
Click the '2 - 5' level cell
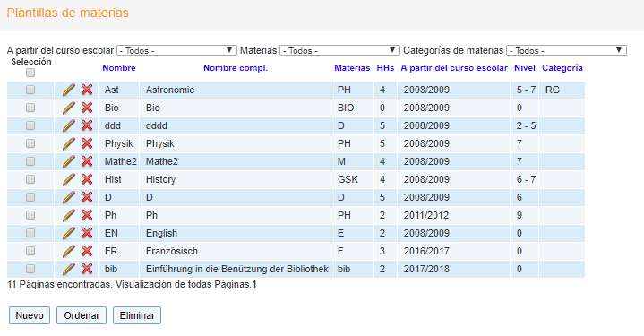(526, 125)
